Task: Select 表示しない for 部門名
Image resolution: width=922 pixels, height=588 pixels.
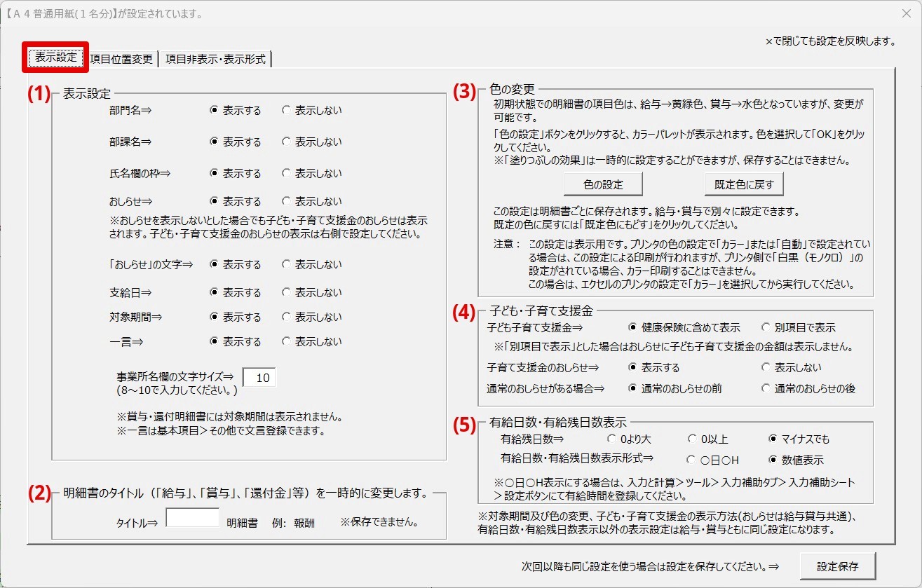Action: [x=312, y=110]
